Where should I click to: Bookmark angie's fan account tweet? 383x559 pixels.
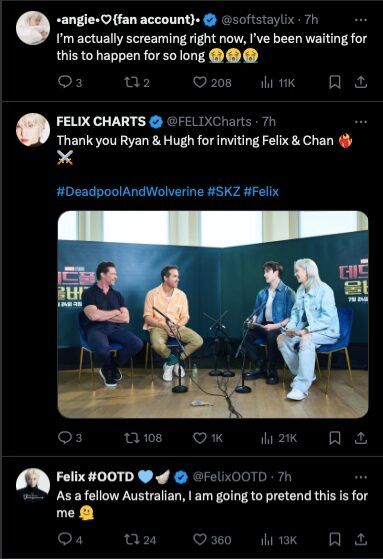click(x=335, y=82)
